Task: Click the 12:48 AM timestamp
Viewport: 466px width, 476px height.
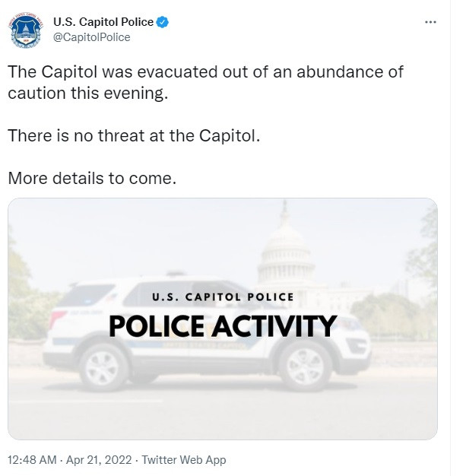Action: point(32,459)
